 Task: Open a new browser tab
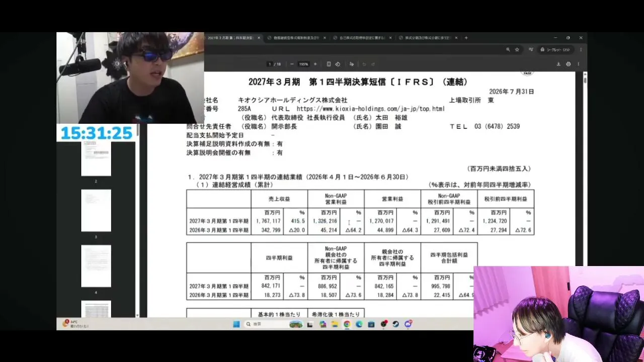click(466, 38)
